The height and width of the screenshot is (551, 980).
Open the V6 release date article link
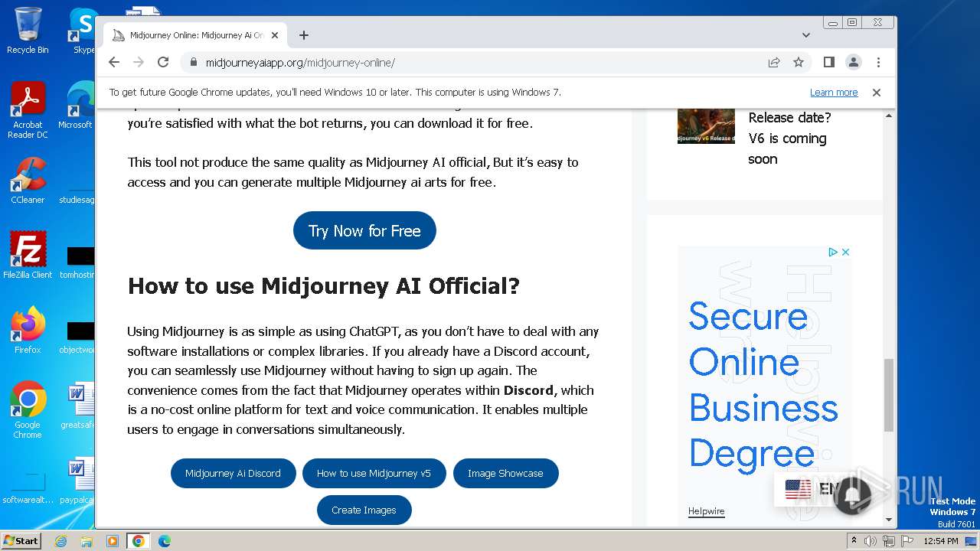tap(789, 139)
